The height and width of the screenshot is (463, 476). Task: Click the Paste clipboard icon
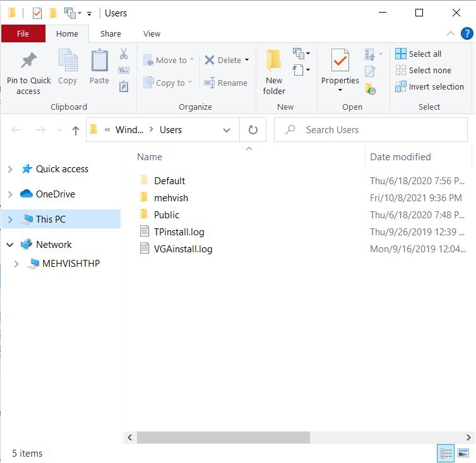(99, 61)
